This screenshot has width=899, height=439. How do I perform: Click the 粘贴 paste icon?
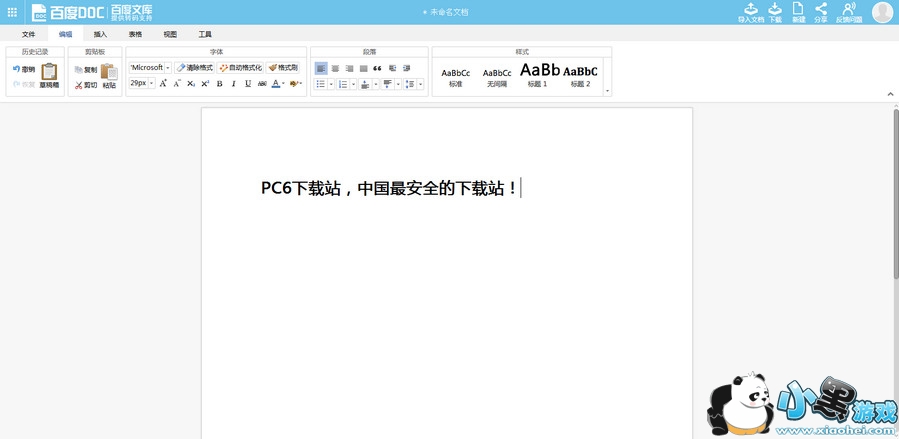(109, 73)
